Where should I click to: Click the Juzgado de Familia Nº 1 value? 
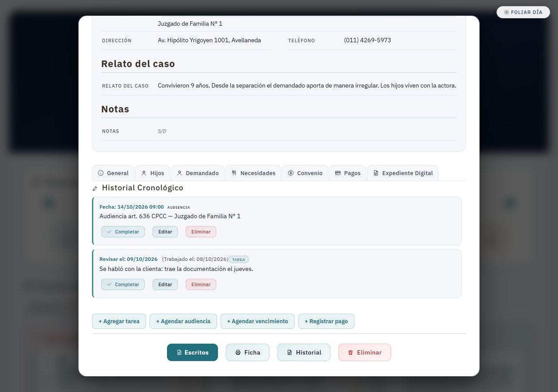click(190, 24)
